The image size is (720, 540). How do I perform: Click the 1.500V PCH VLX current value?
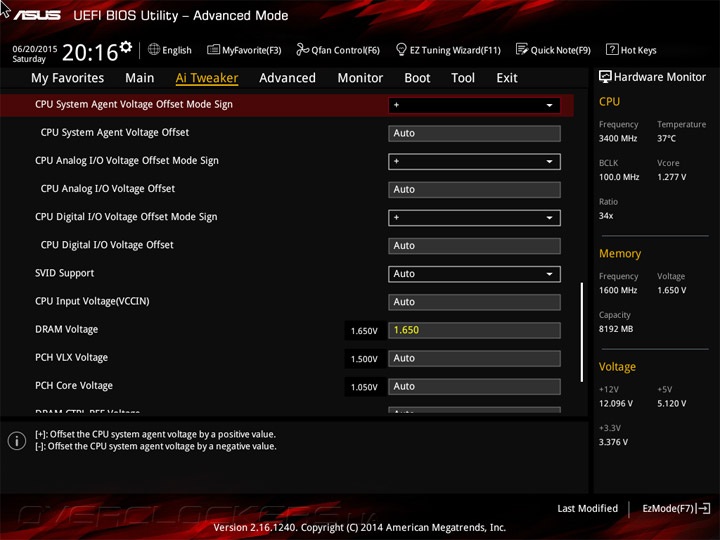coord(364,359)
